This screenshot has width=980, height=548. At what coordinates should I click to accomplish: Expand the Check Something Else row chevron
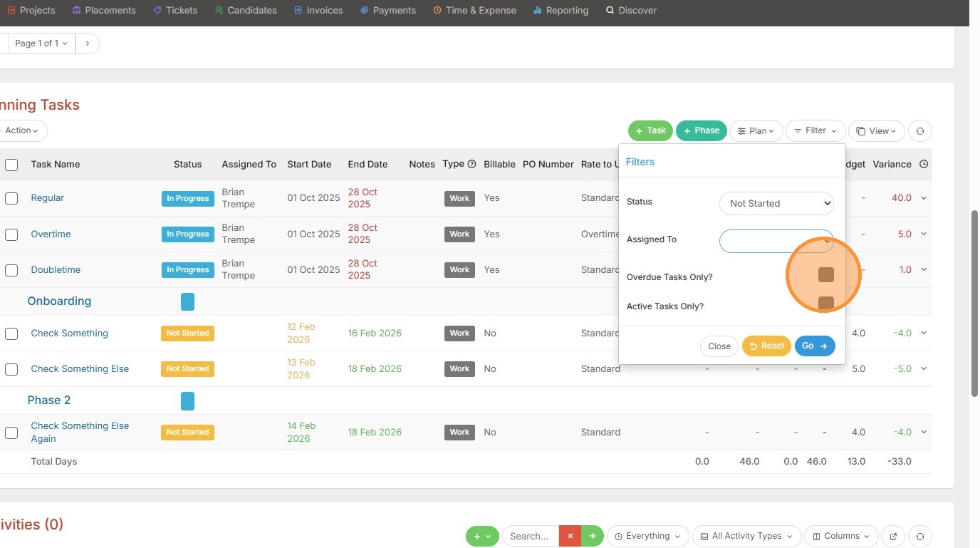coord(924,369)
